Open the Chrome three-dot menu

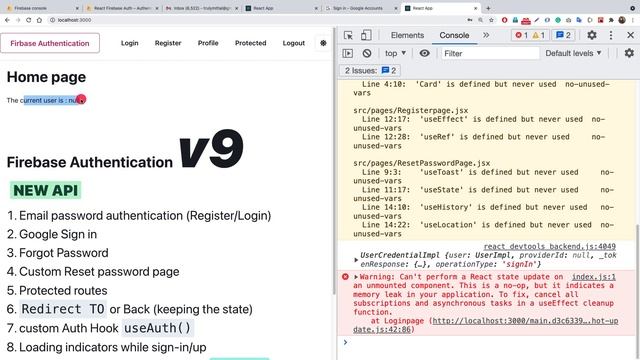click(x=633, y=20)
